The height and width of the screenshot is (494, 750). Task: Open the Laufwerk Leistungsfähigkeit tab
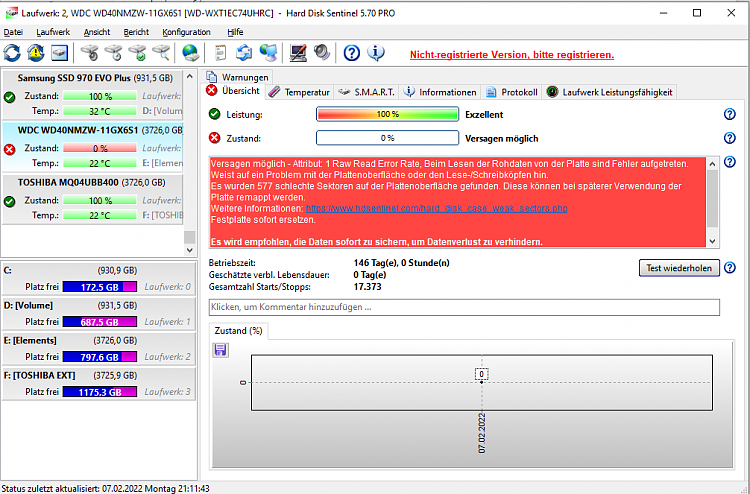pos(610,92)
